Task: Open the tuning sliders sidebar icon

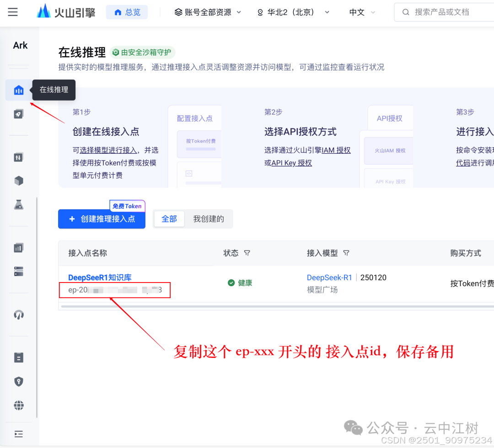Action: (x=19, y=157)
